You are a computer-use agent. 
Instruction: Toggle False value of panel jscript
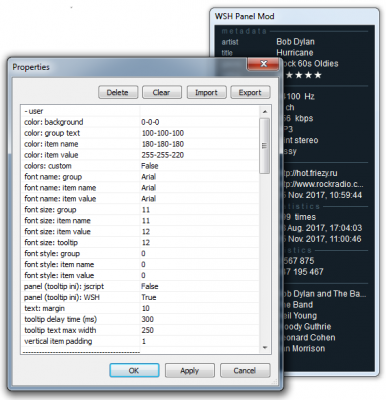(x=150, y=287)
